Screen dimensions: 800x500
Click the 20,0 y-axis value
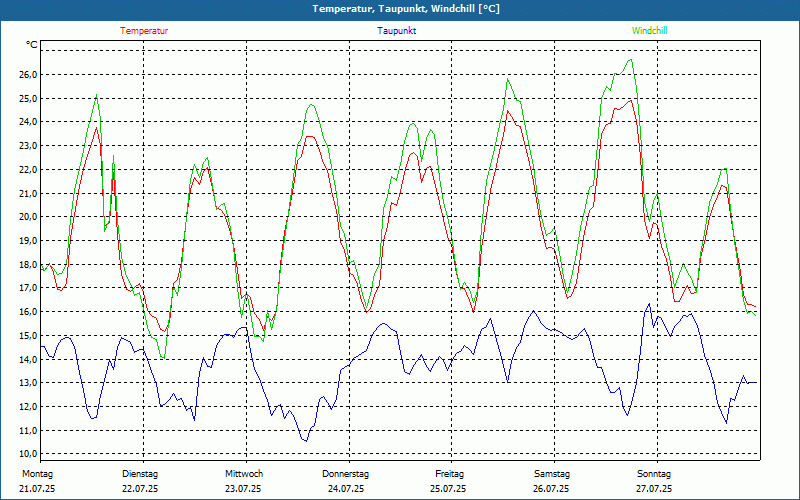[x=29, y=217]
